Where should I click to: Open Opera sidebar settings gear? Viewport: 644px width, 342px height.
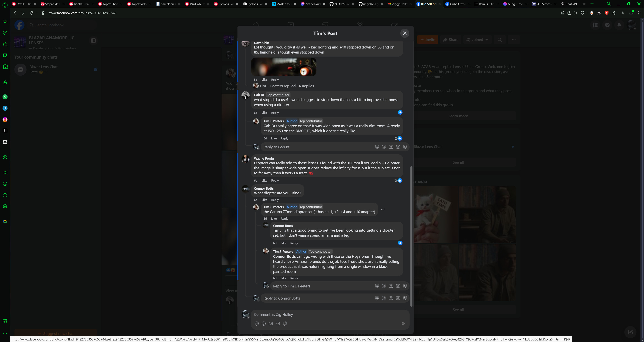pyautogui.click(x=5, y=206)
